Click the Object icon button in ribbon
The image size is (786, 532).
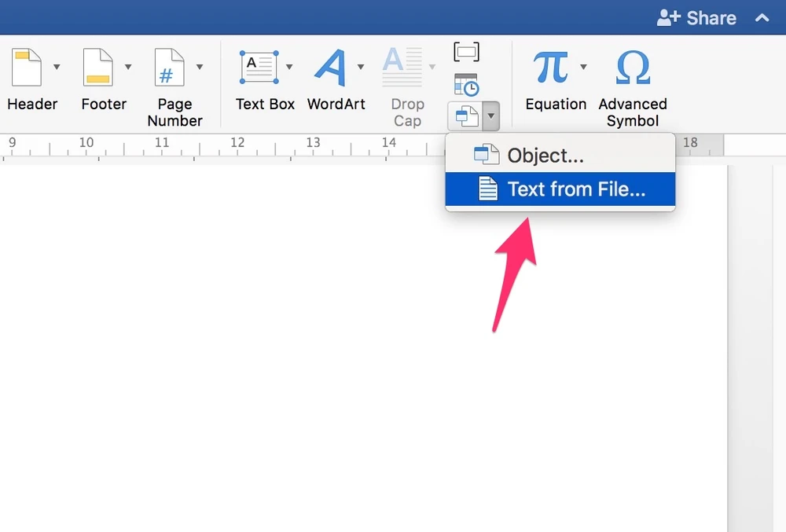click(x=466, y=117)
